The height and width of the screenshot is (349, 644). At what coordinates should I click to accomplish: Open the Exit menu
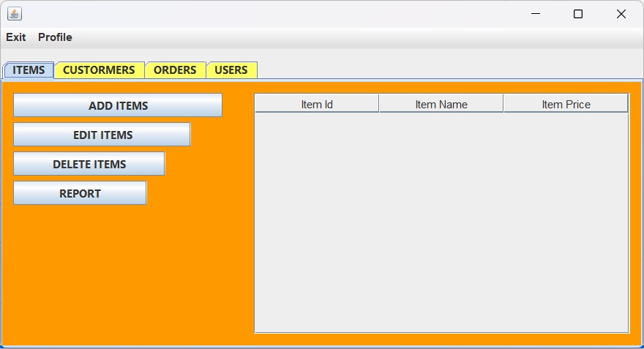click(16, 37)
